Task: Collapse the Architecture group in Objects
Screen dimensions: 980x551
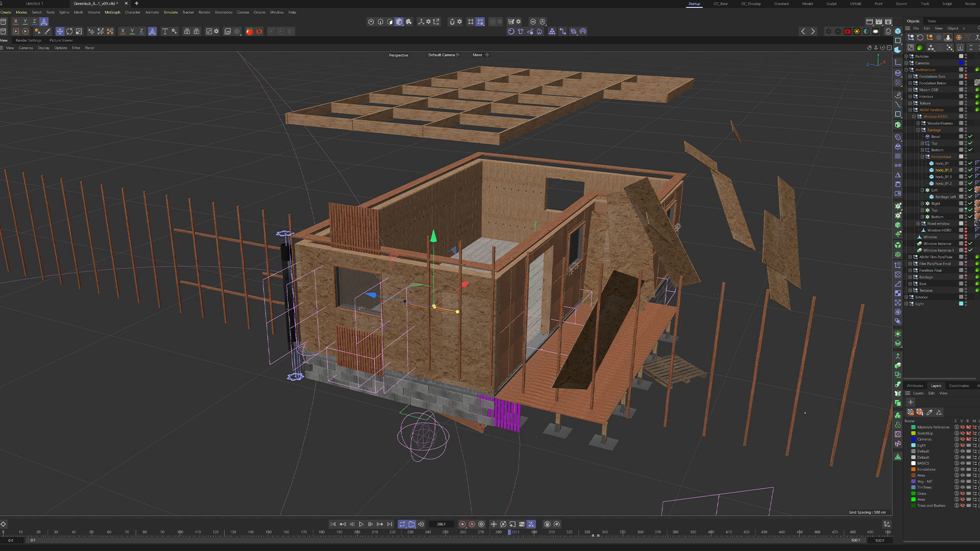Action: 906,70
